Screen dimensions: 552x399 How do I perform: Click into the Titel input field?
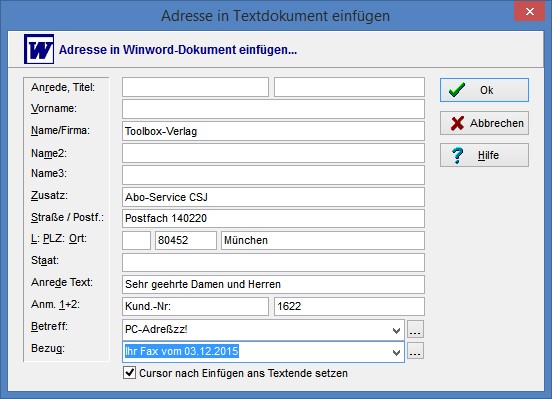[x=349, y=87]
